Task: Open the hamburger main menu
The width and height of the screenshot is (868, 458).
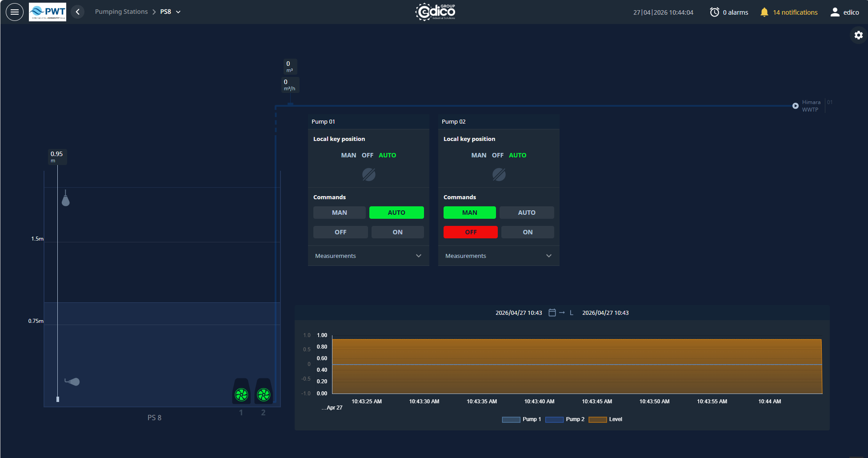Action: click(x=15, y=12)
